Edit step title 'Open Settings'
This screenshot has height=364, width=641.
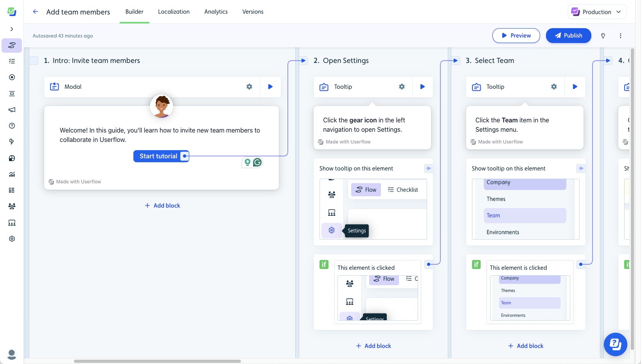pyautogui.click(x=346, y=61)
